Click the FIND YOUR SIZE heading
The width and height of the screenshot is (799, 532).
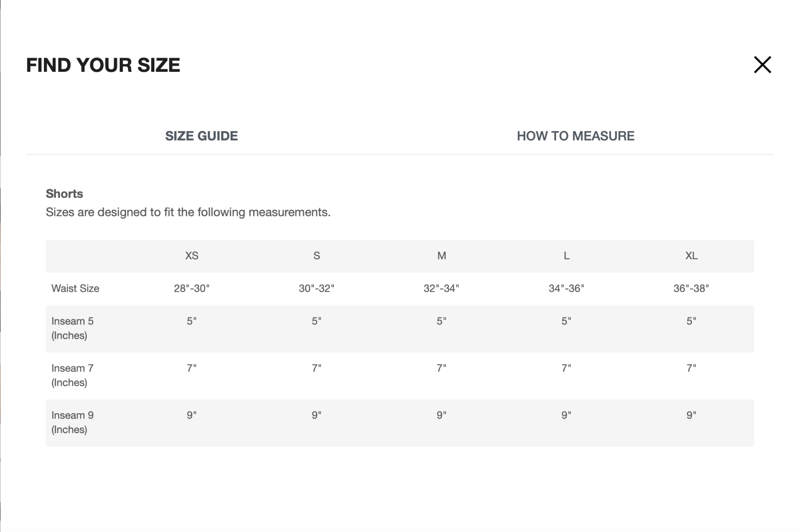tap(103, 65)
